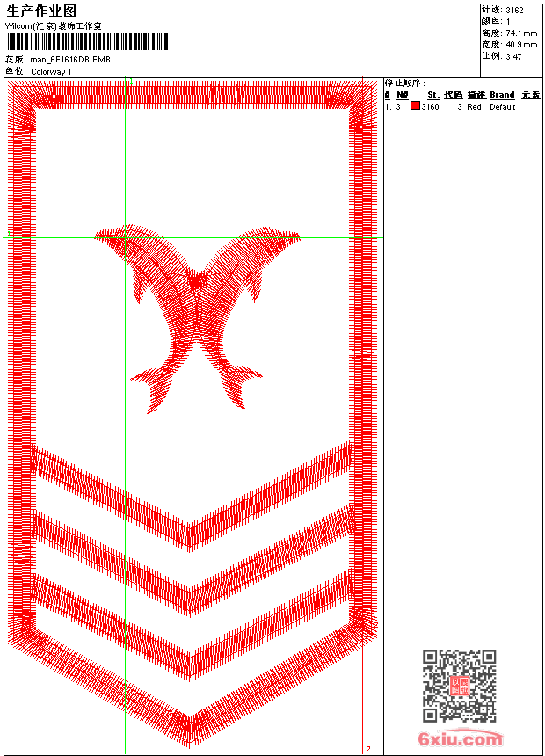Click the QR code image
This screenshot has height=756, width=545.
point(459,686)
